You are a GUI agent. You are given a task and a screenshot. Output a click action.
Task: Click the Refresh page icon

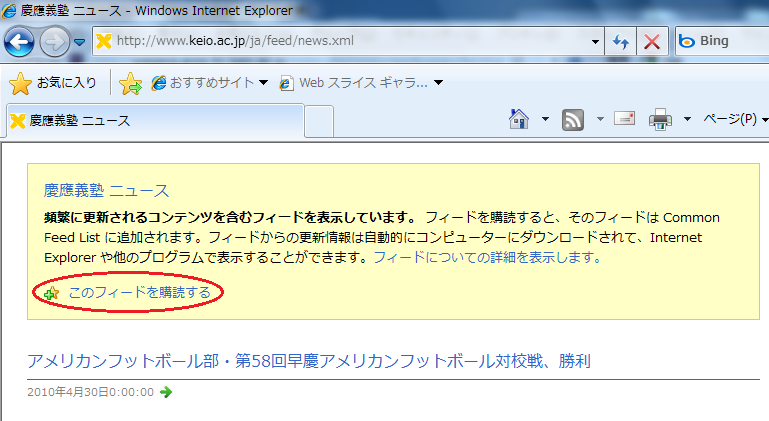point(621,41)
